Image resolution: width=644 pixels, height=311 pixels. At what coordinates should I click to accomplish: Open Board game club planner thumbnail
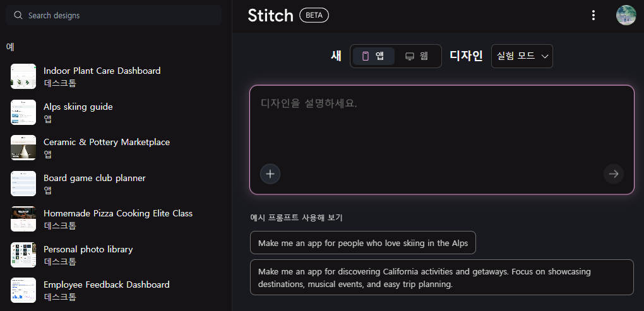[23, 184]
